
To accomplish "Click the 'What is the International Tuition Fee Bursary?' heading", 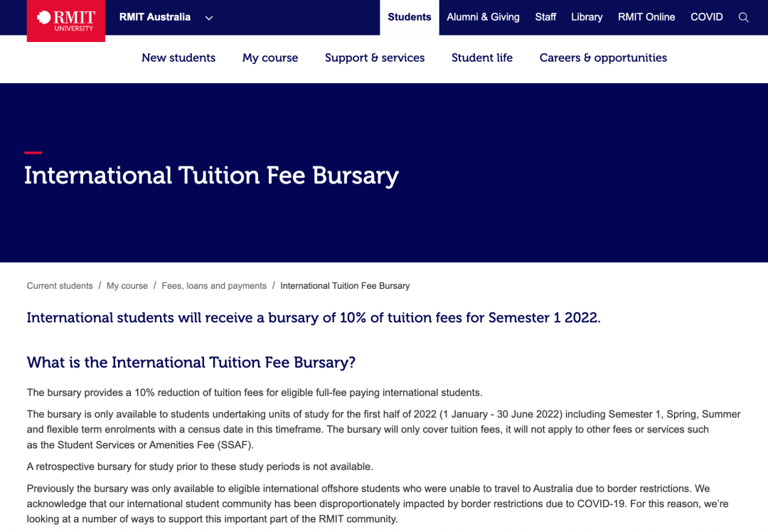I will (191, 363).
